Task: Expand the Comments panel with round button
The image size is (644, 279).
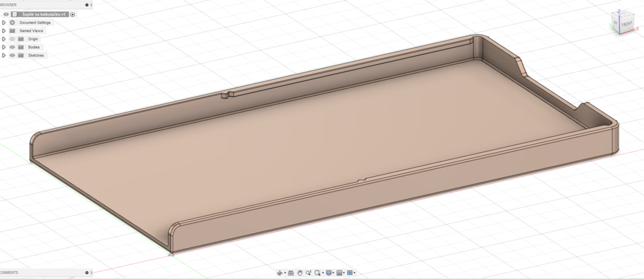Action: click(x=87, y=273)
